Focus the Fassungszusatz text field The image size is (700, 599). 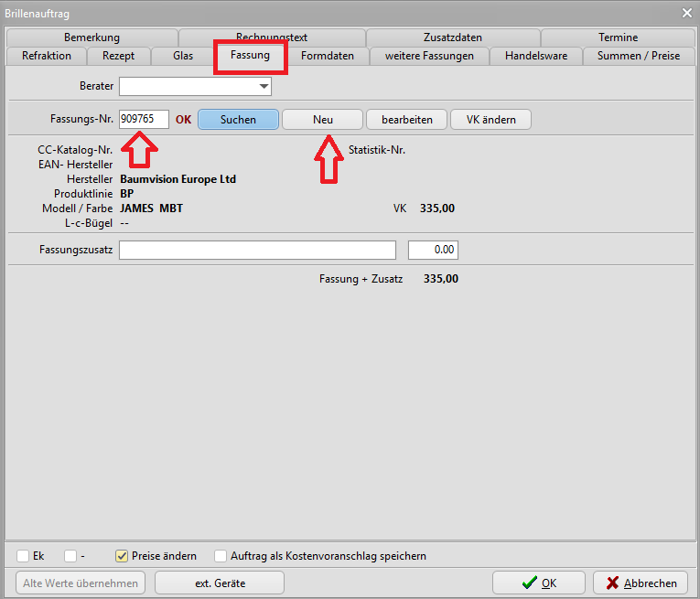[x=258, y=250]
